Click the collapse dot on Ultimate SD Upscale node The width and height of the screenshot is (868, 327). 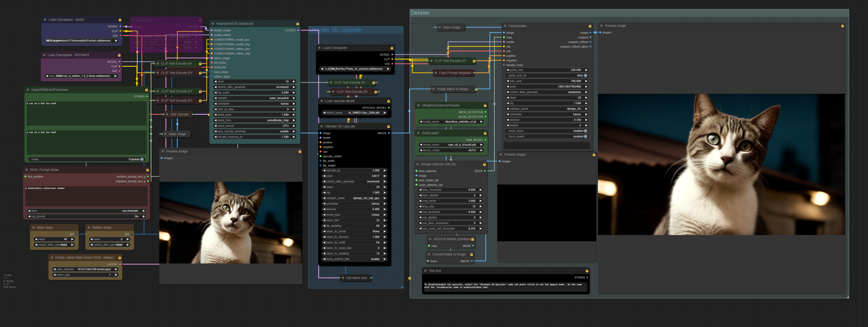[x=321, y=126]
